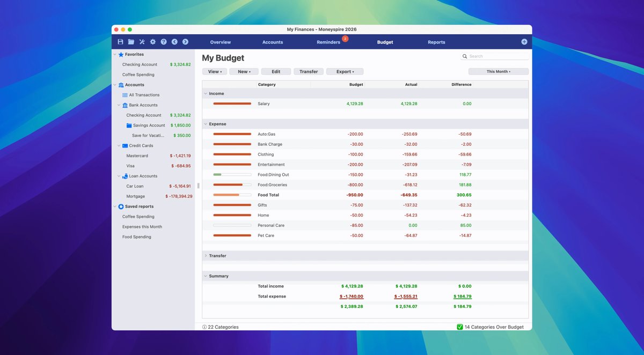This screenshot has height=355, width=644.
Task: Open file using the folder icon
Action: point(131,42)
